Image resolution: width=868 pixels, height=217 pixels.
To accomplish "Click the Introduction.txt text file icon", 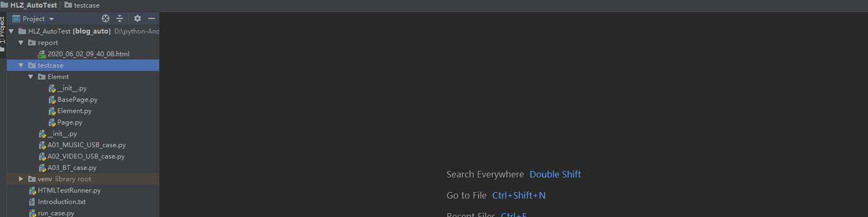I will click(x=32, y=202).
